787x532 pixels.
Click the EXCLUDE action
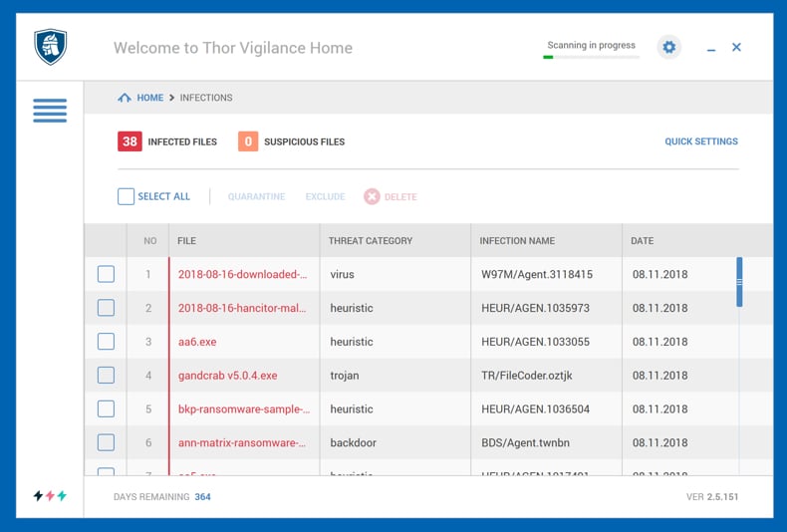tap(325, 196)
